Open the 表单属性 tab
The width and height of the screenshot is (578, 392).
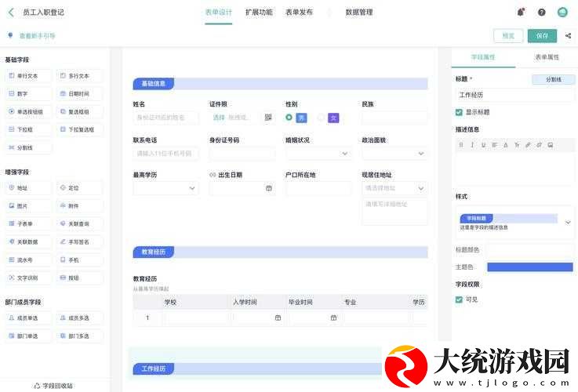(x=547, y=57)
